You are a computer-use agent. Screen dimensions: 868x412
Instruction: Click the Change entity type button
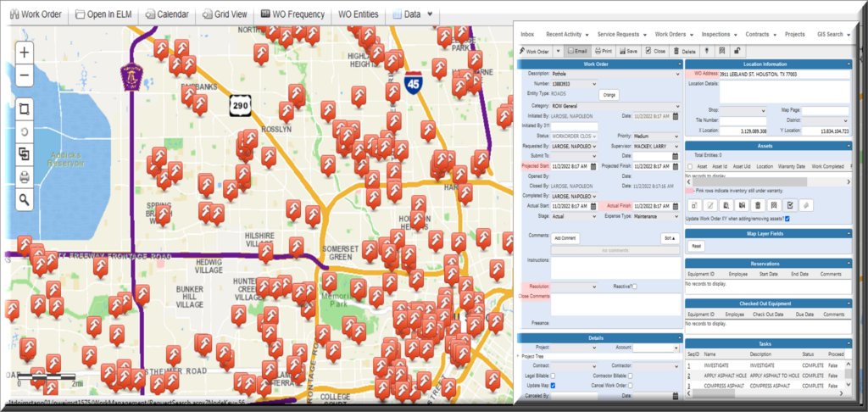609,95
